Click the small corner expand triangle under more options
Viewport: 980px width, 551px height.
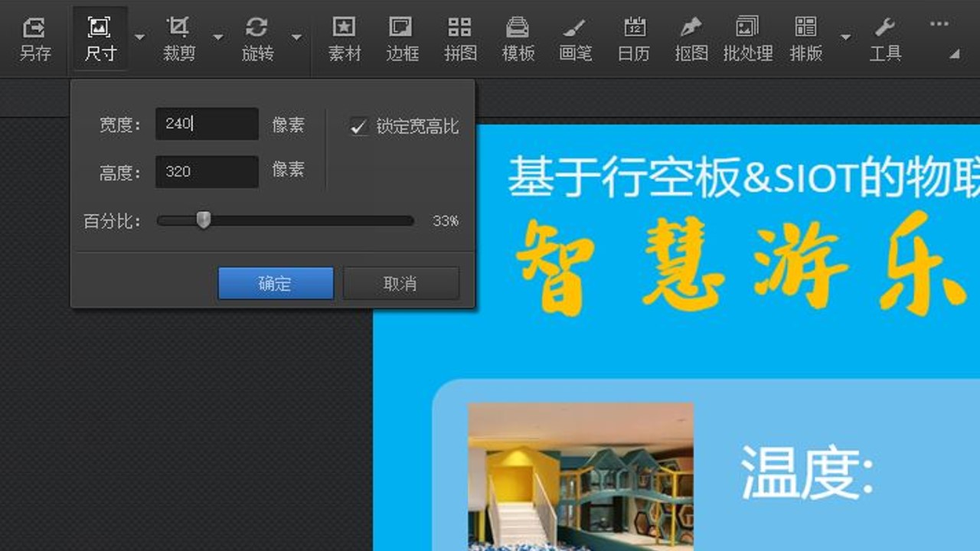955,54
